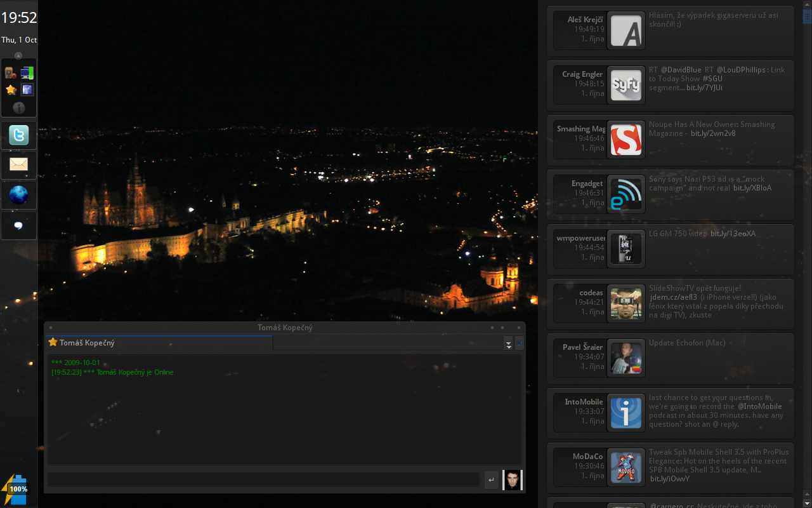Viewport: 812px width, 508px height.
Task: Open Pavel Šraier's avatar
Action: (626, 358)
